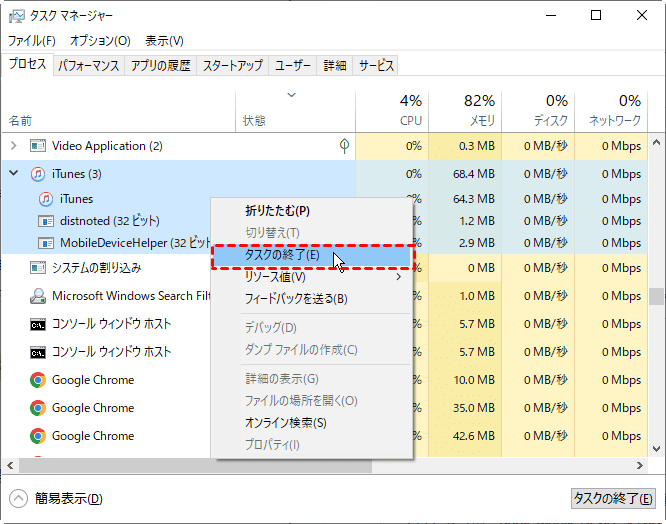Collapse the iTunes (3) process group
Viewport: 666px width, 524px height.
[x=14, y=174]
